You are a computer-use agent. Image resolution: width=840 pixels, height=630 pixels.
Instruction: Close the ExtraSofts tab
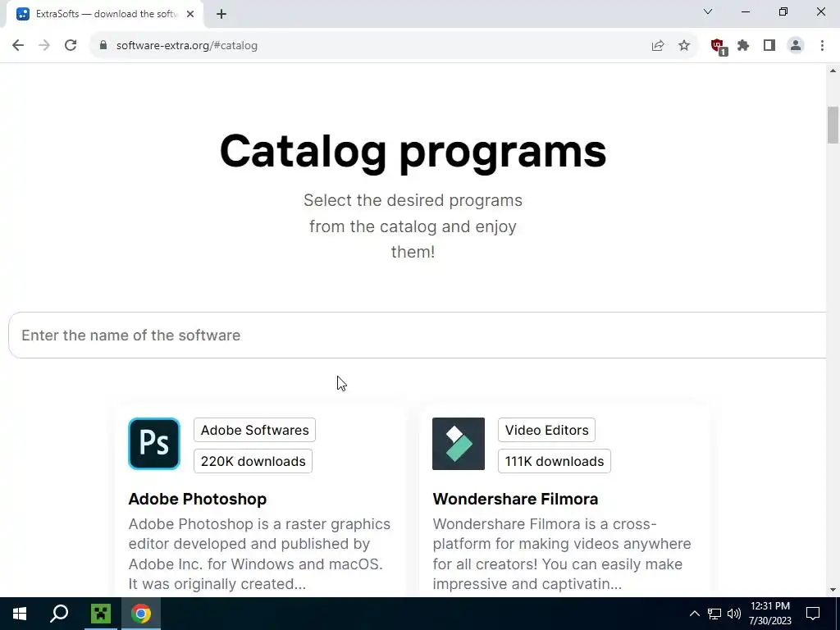click(x=190, y=14)
